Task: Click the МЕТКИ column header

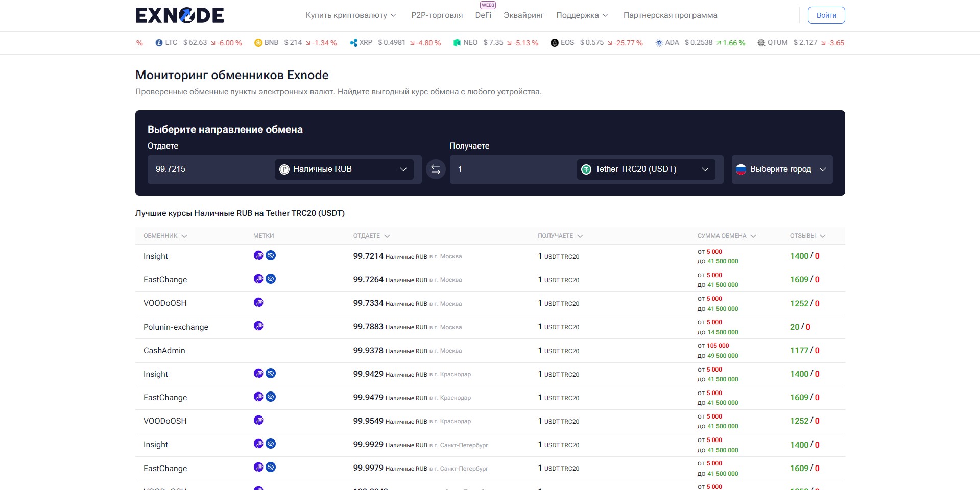Action: tap(264, 236)
